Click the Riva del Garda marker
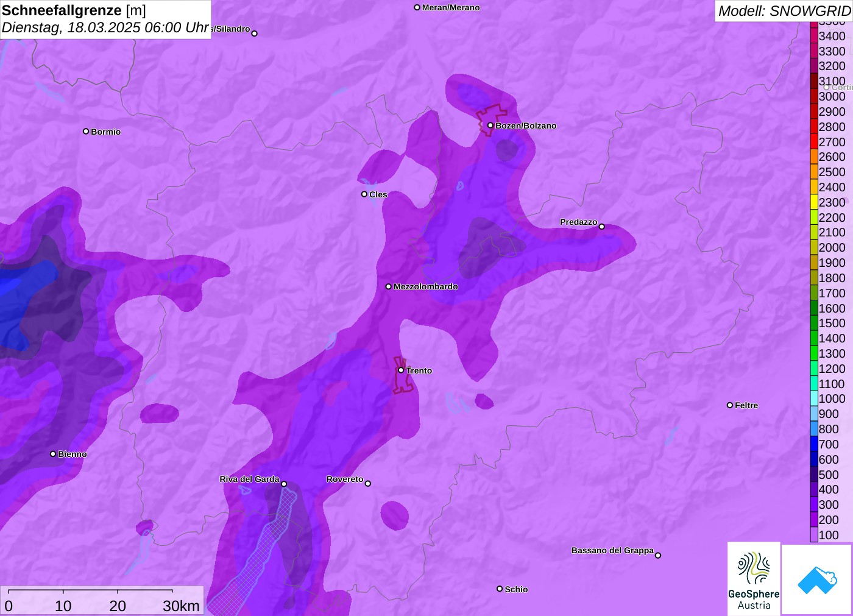853x616 pixels. pos(284,484)
